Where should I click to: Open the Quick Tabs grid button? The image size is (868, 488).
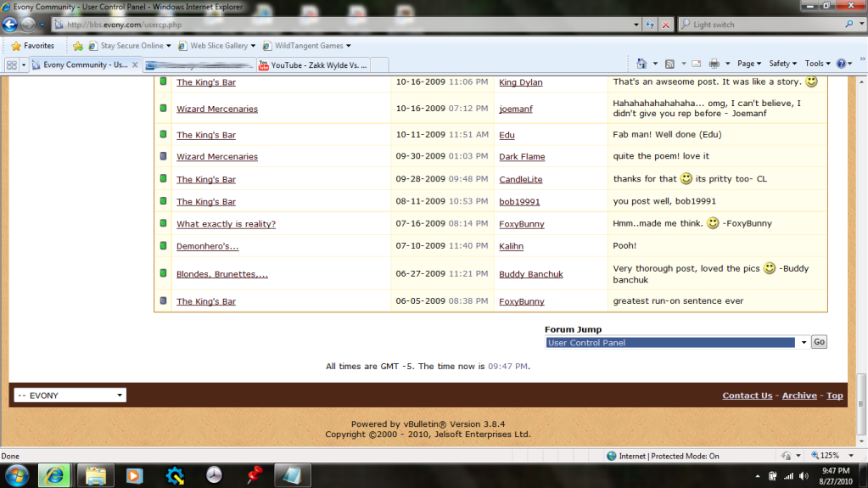tap(12, 65)
